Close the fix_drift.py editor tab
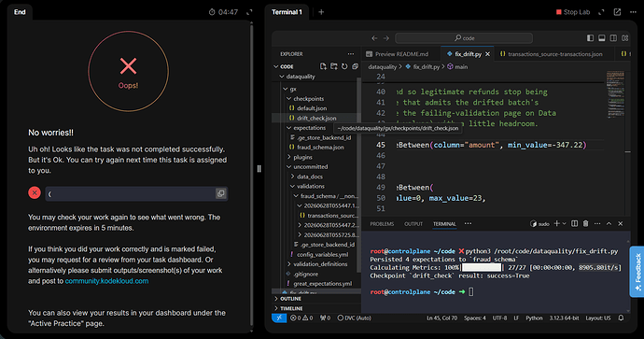Image resolution: width=644 pixels, height=339 pixels. [487, 54]
